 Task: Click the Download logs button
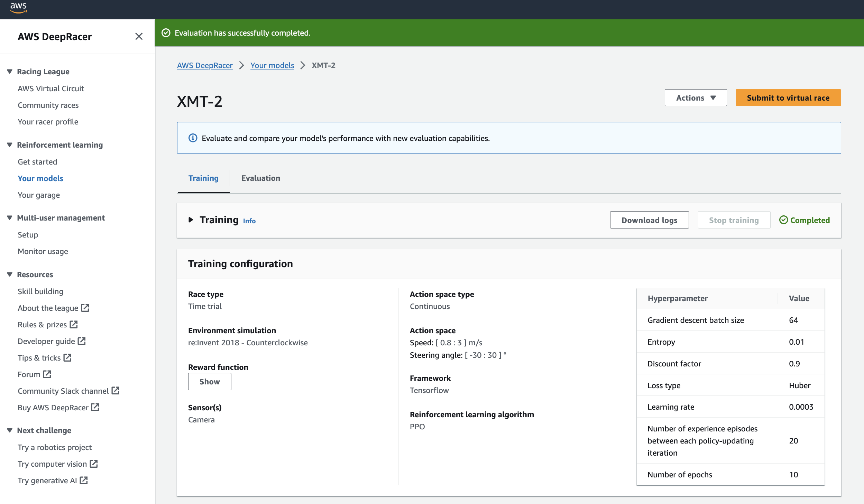click(x=649, y=220)
